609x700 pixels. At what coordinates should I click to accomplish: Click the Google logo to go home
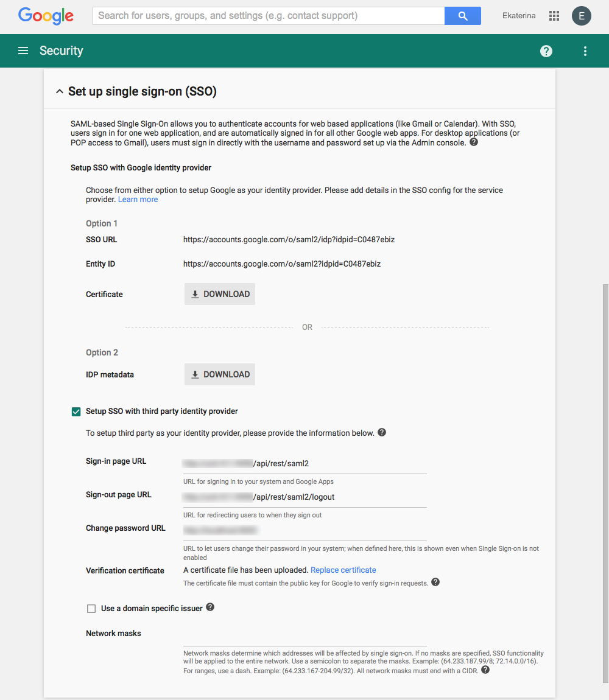point(46,16)
